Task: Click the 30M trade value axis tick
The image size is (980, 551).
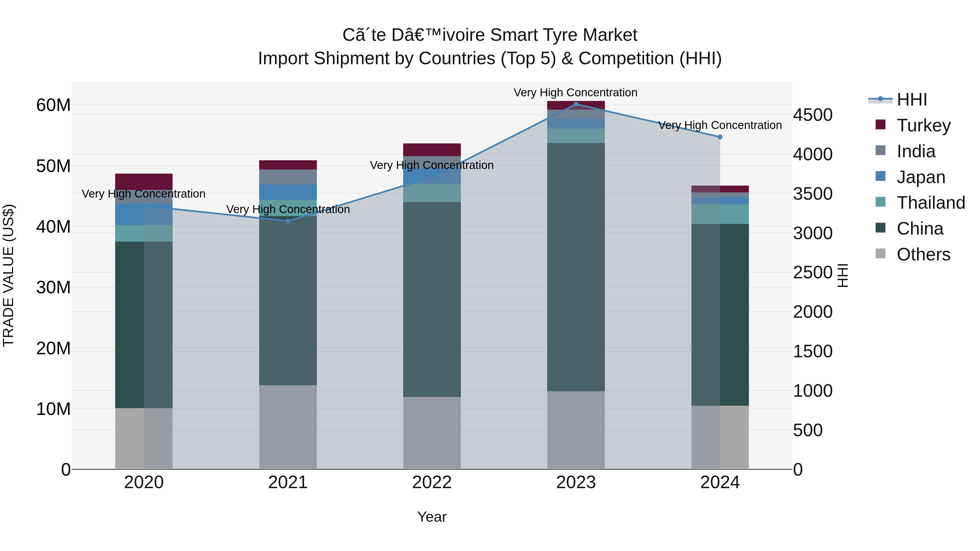Action: [x=53, y=287]
